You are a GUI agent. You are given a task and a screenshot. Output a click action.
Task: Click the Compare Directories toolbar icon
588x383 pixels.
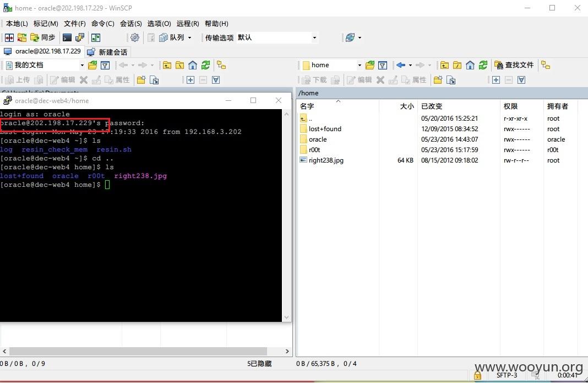pos(9,37)
